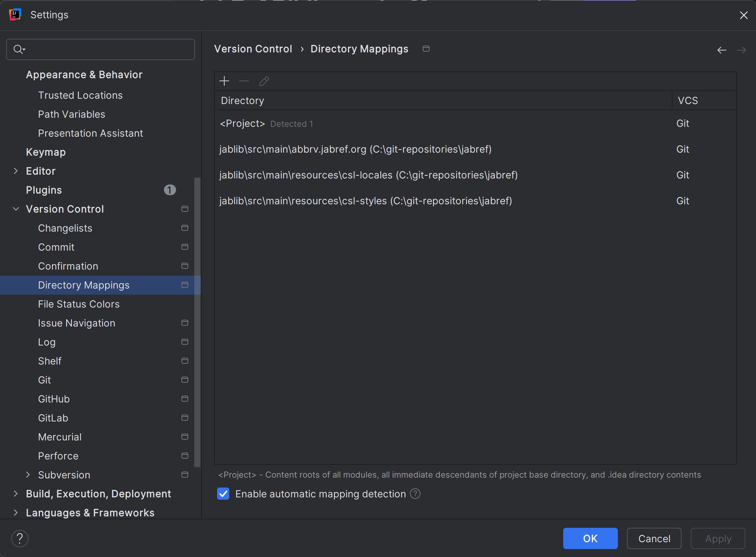
Task: Click project icon next to Commit
Action: (185, 247)
